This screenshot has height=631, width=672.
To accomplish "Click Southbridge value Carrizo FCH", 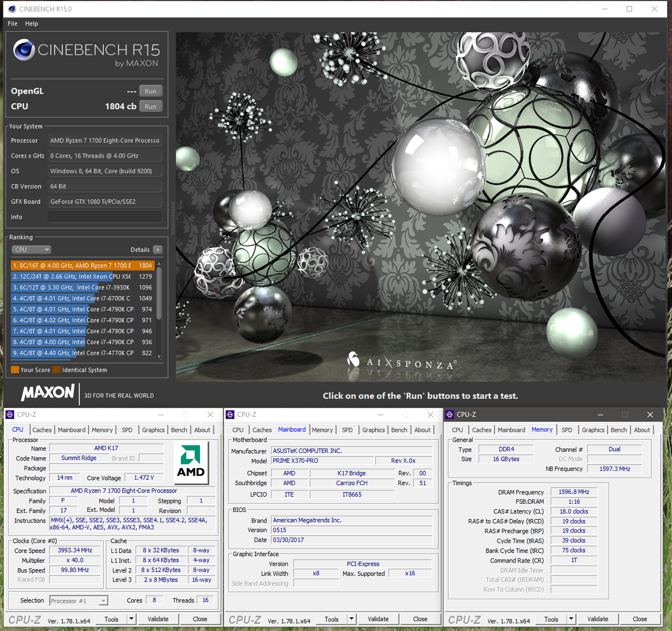I will tap(352, 483).
